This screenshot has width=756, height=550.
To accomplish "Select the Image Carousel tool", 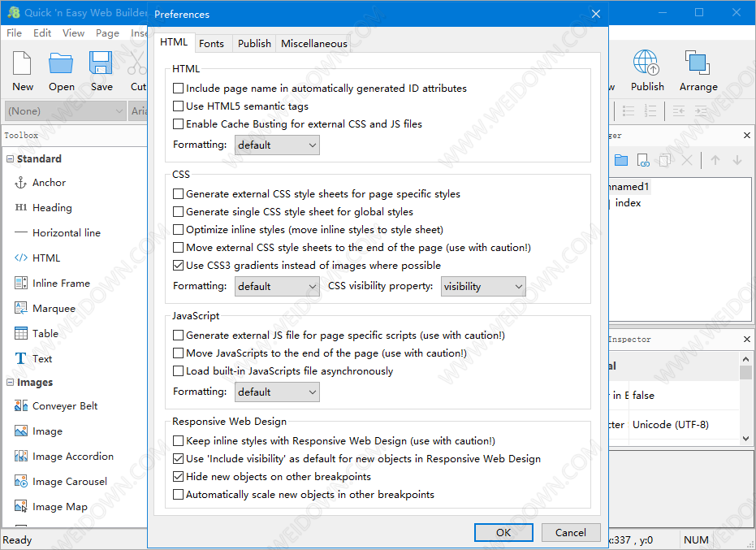I will (x=61, y=482).
